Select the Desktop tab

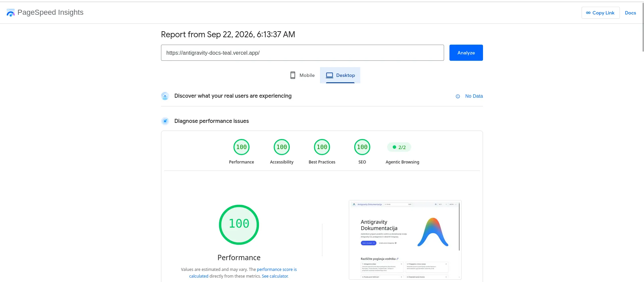pyautogui.click(x=340, y=75)
